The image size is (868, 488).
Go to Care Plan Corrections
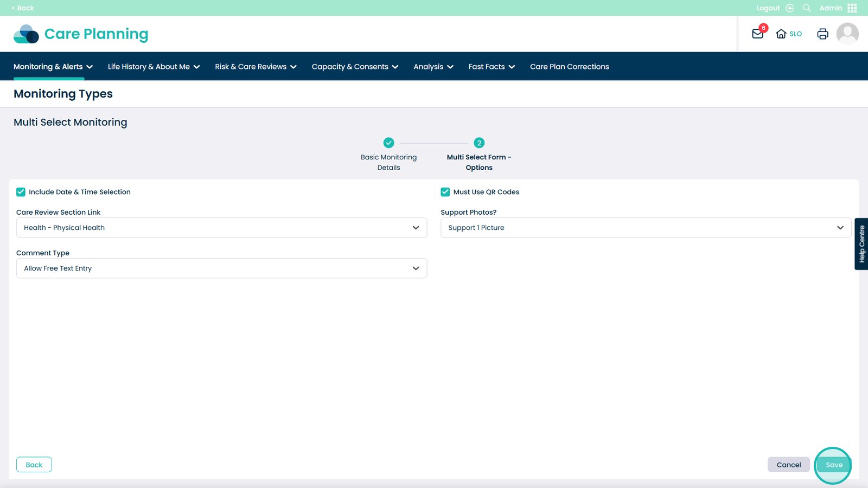click(569, 67)
